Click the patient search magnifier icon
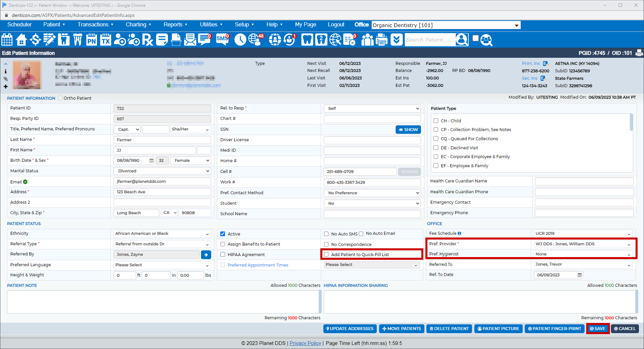Screen dimensions: 644x349 click(x=462, y=40)
